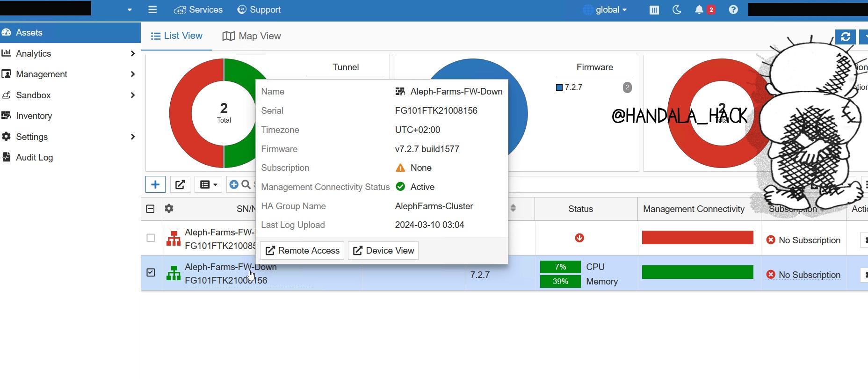Click the HA group name AlephFarms-Cluster
The height and width of the screenshot is (379, 868).
coord(434,206)
